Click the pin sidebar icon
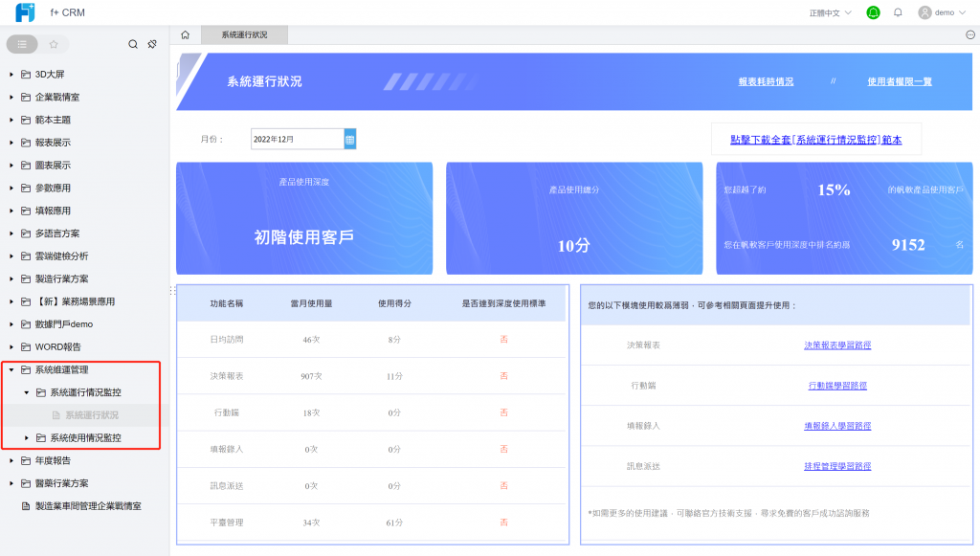This screenshot has height=556, width=980. 152,44
